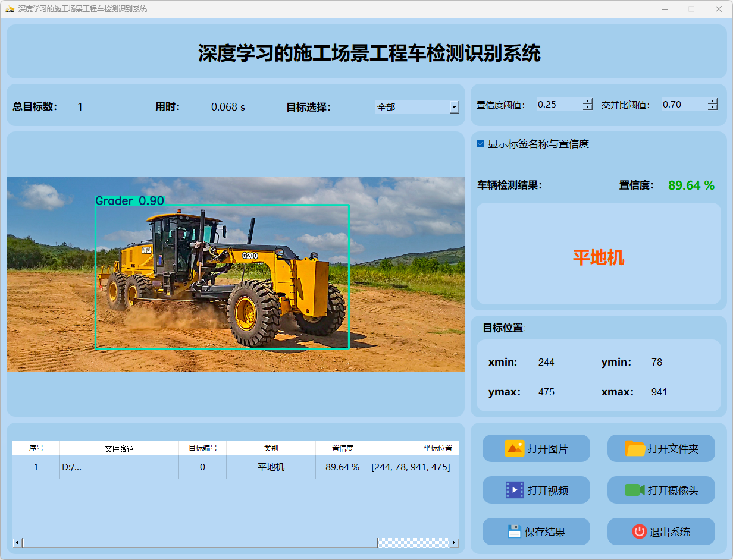This screenshot has width=733, height=560.
Task: Click the 文件路径 column header
Action: coord(119,448)
